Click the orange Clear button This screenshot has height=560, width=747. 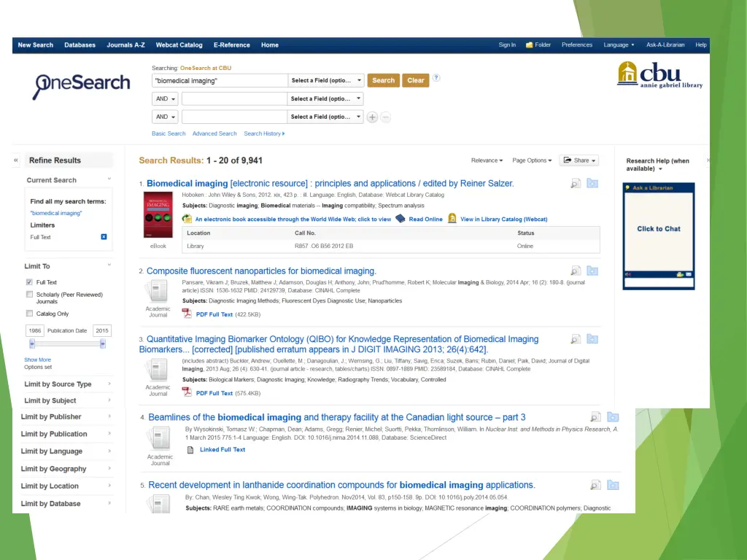415,80
